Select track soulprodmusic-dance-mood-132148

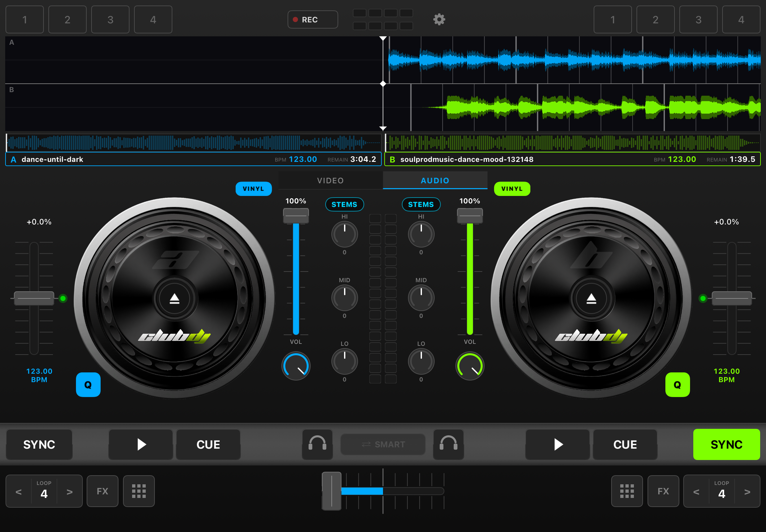[466, 159]
